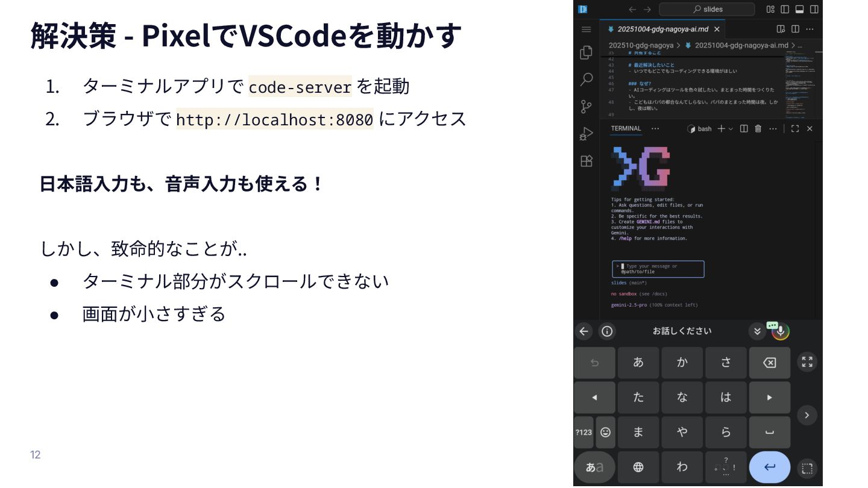Click the editor minimap
Viewport: 868px width, 488px height.
click(x=800, y=84)
